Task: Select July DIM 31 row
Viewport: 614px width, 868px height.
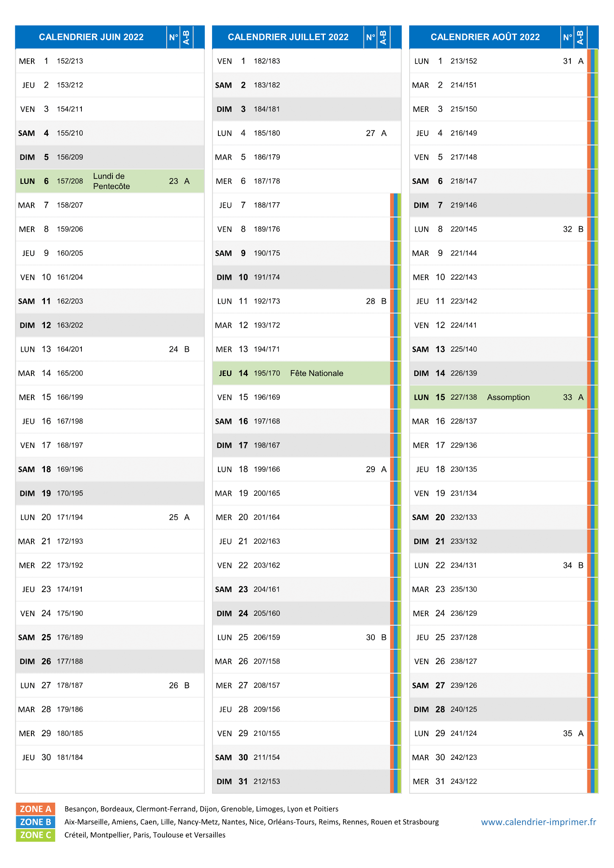Action: pos(307,782)
